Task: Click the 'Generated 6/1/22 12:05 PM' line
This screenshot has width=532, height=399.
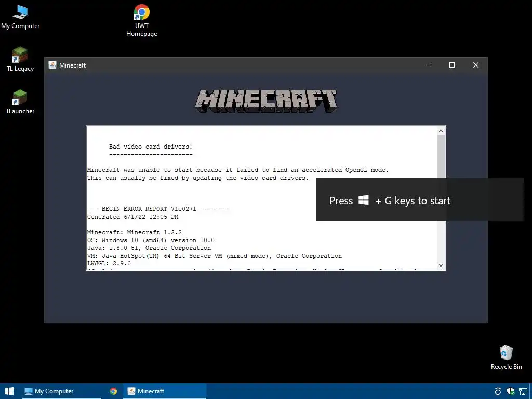Action: pyautogui.click(x=132, y=217)
